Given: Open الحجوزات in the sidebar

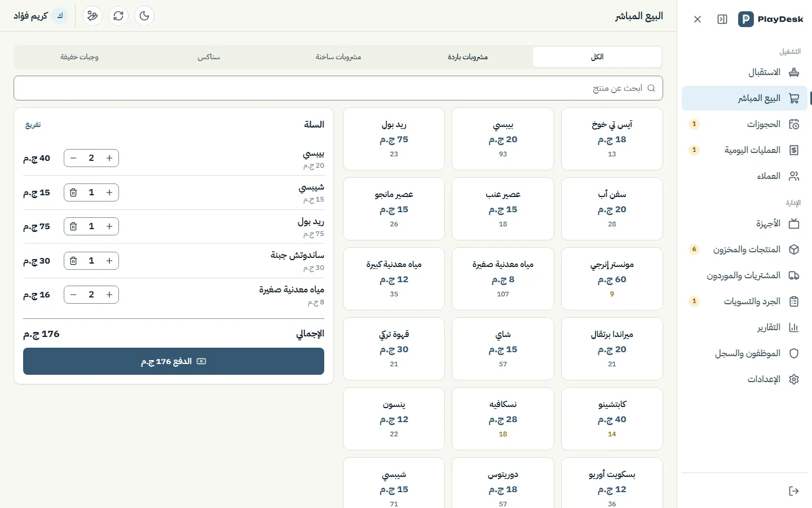Looking at the screenshot, I should pos(744,124).
